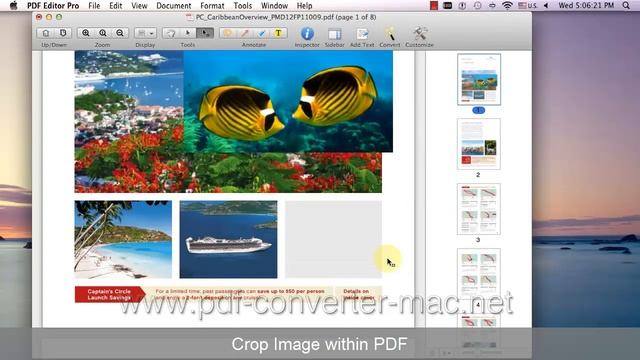Open the Apple menu
This screenshot has height=360, width=640.
pyautogui.click(x=13, y=5)
